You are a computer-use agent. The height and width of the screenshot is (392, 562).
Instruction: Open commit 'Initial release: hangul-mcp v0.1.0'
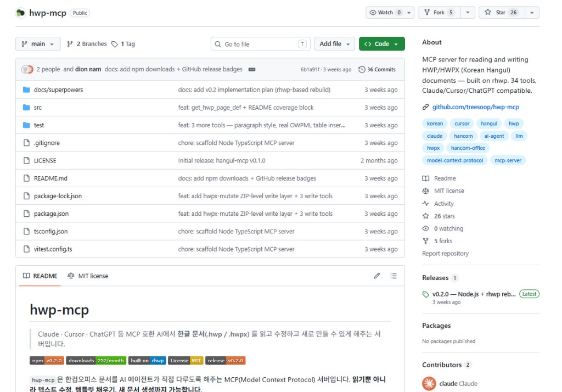coord(222,160)
